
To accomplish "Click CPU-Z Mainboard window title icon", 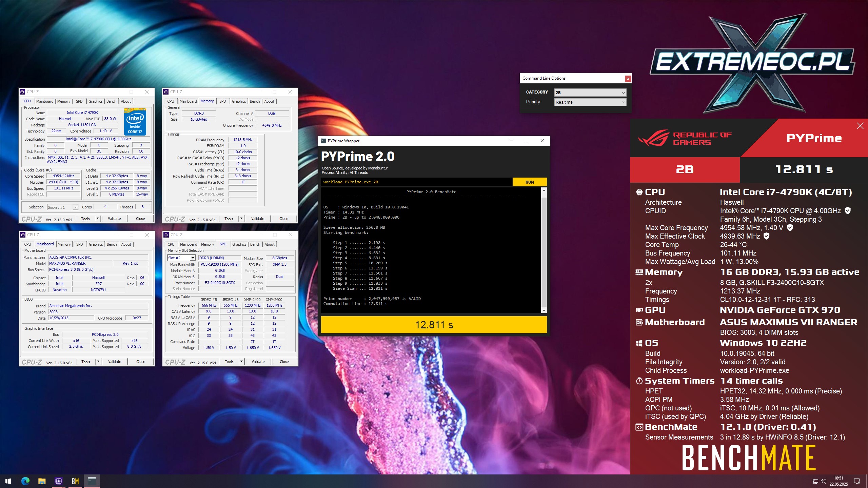I will point(23,235).
